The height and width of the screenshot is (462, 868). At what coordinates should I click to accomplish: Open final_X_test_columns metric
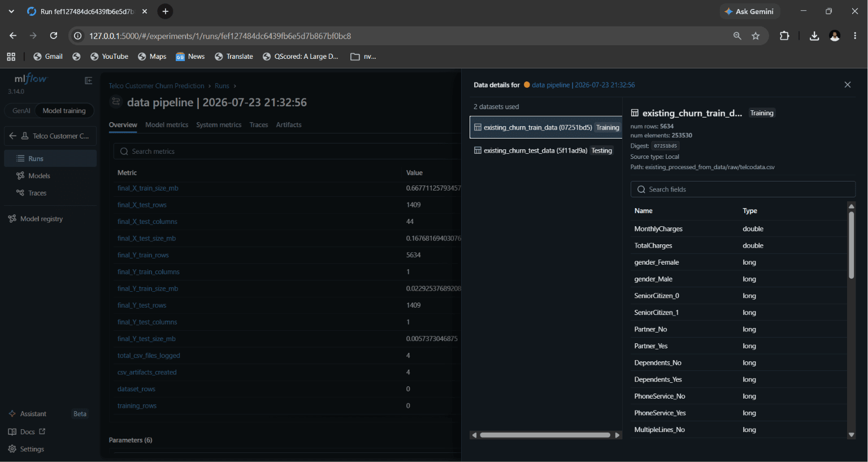coord(147,222)
